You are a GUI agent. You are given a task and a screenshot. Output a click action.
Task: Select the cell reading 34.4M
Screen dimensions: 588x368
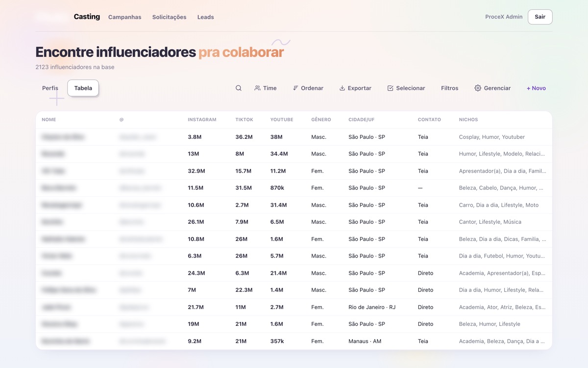click(279, 154)
